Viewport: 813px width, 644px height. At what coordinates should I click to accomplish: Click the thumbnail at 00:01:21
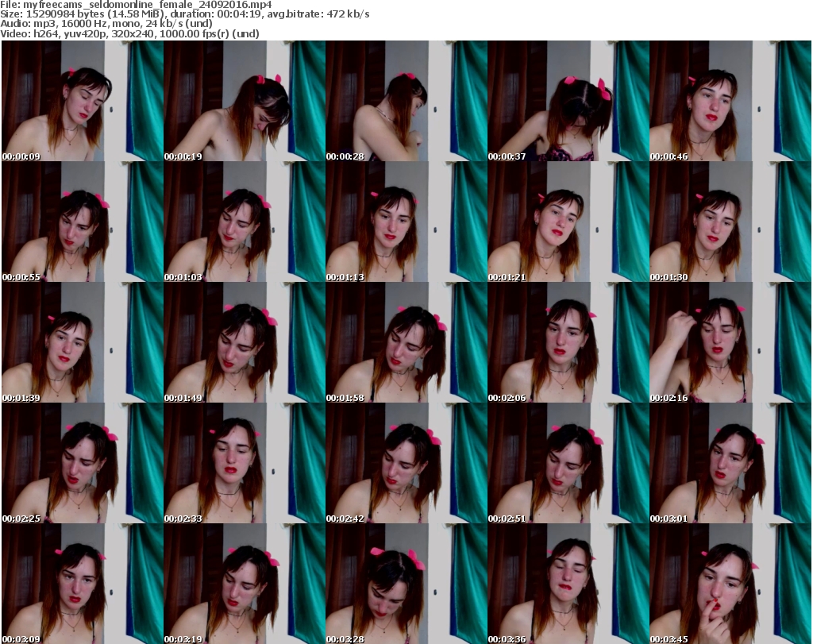pos(568,222)
